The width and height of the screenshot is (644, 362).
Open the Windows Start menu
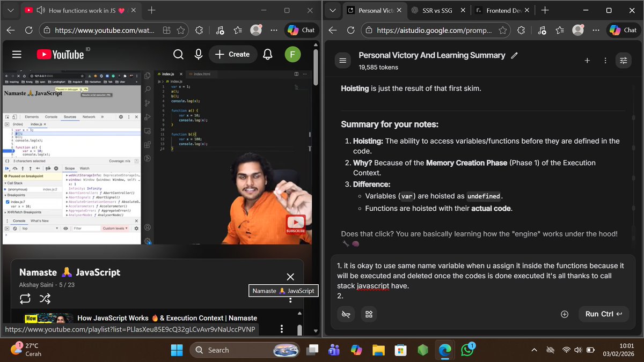click(x=177, y=350)
